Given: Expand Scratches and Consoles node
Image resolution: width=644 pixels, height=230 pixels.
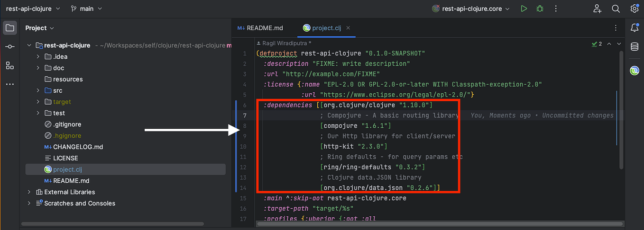Looking at the screenshot, I should tap(29, 203).
